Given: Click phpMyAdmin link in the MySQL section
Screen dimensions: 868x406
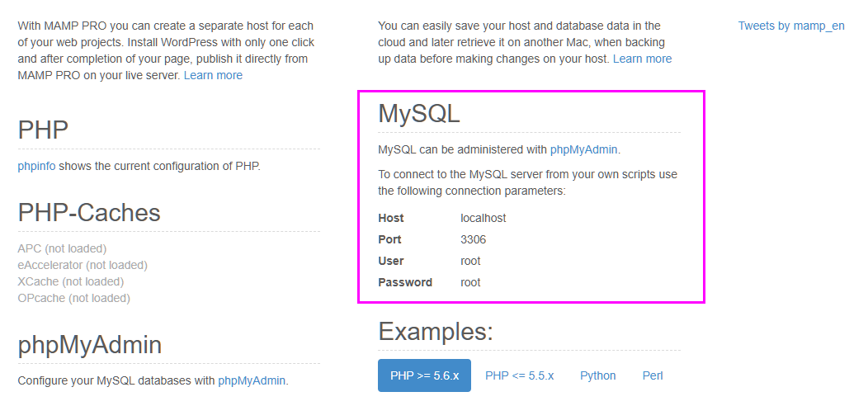Looking at the screenshot, I should (583, 150).
